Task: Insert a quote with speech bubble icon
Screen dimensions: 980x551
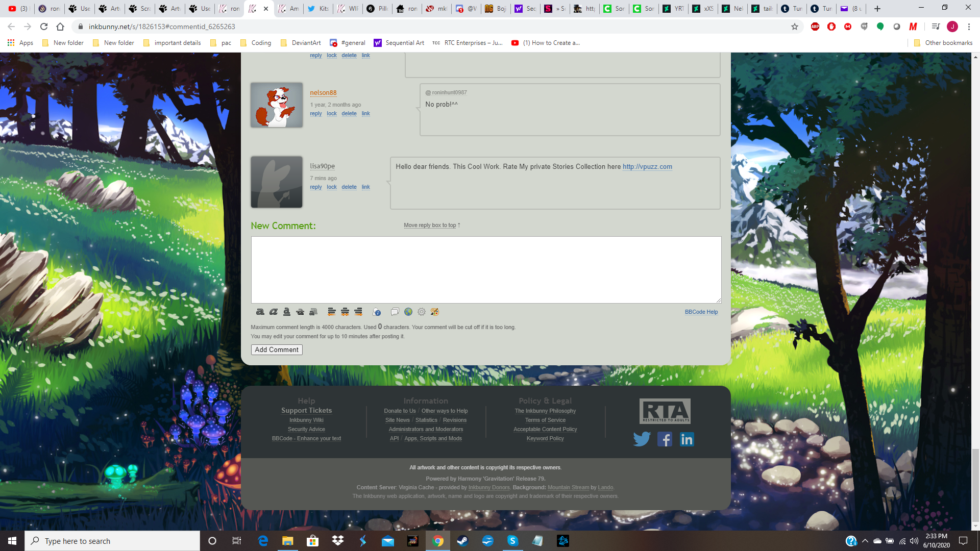Action: (x=395, y=312)
